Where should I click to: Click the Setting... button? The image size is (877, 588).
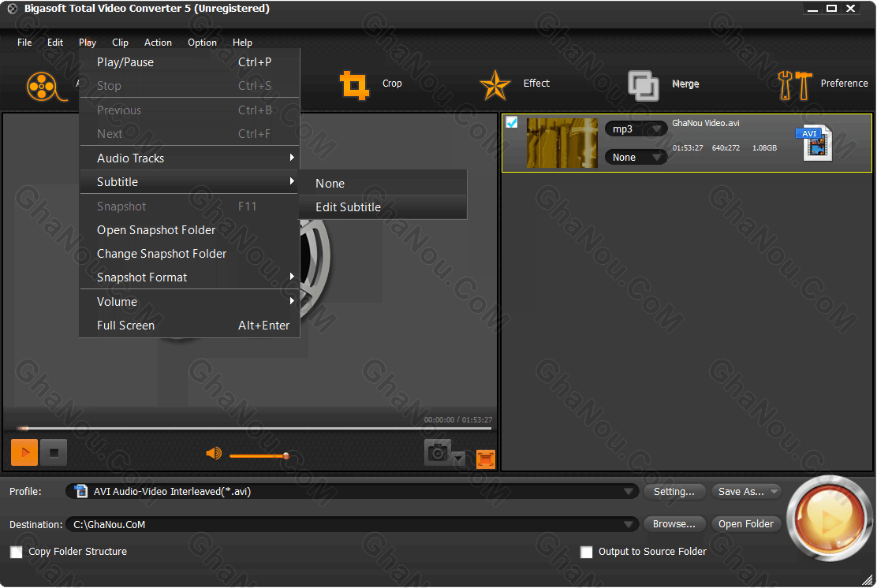pos(674,491)
